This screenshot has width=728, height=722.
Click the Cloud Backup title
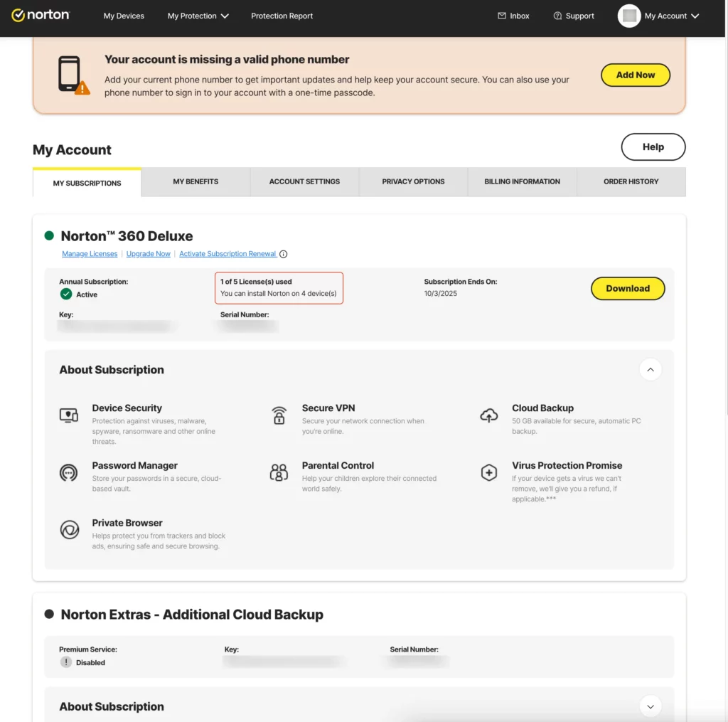[542, 408]
